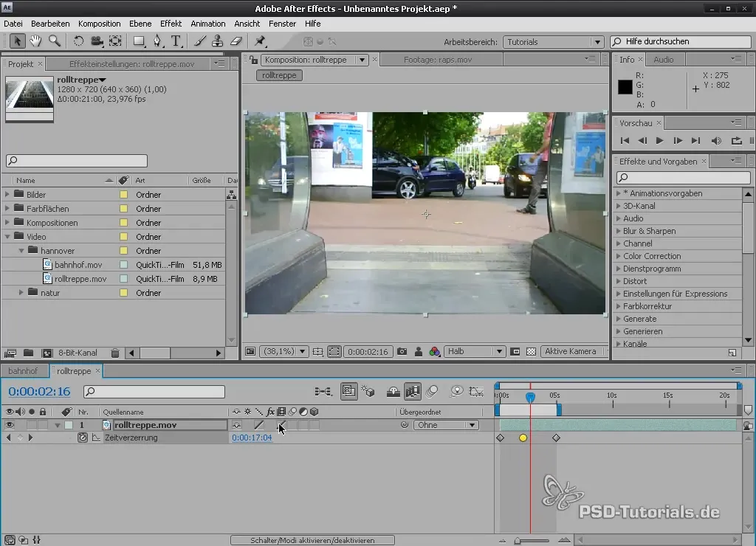The height and width of the screenshot is (546, 756).
Task: Expand the Kompositionen folder
Action: (x=7, y=223)
